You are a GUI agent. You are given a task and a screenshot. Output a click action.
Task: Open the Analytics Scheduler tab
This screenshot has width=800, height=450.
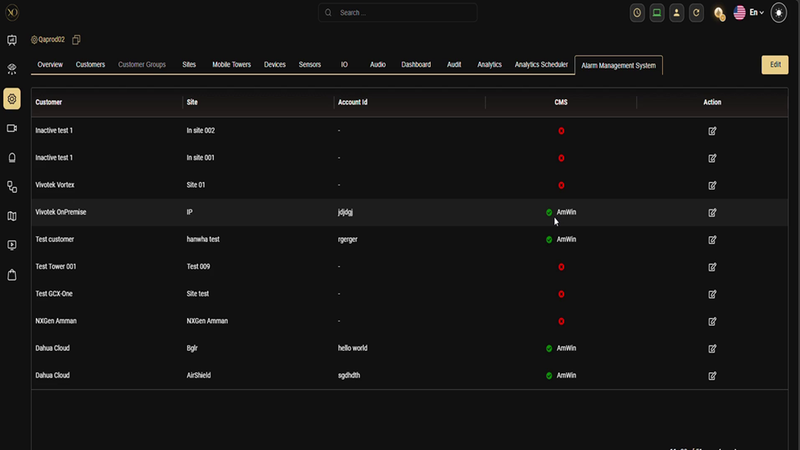(541, 65)
